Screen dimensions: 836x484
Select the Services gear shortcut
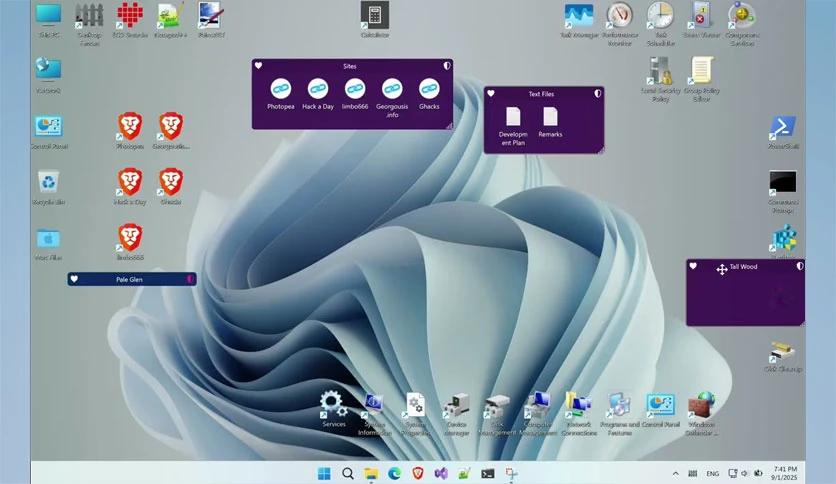(334, 408)
